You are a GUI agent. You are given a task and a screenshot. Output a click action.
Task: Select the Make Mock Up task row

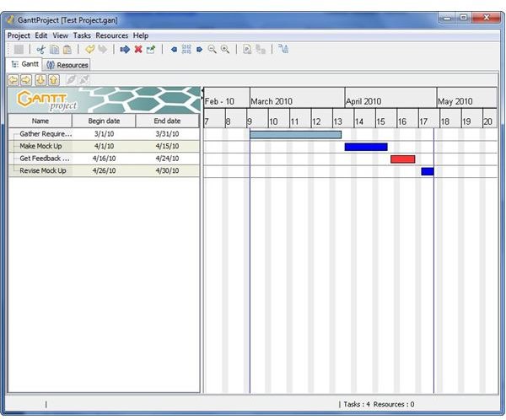tap(104, 146)
